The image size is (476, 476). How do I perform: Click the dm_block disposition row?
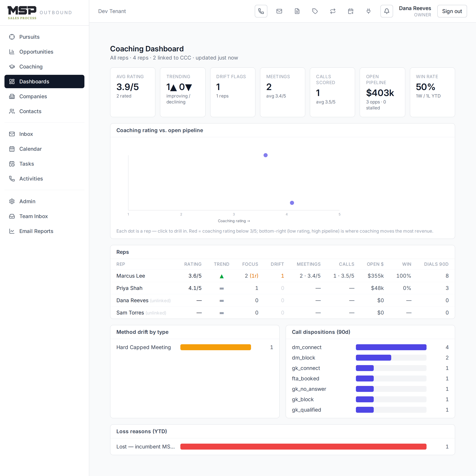pyautogui.click(x=370, y=358)
